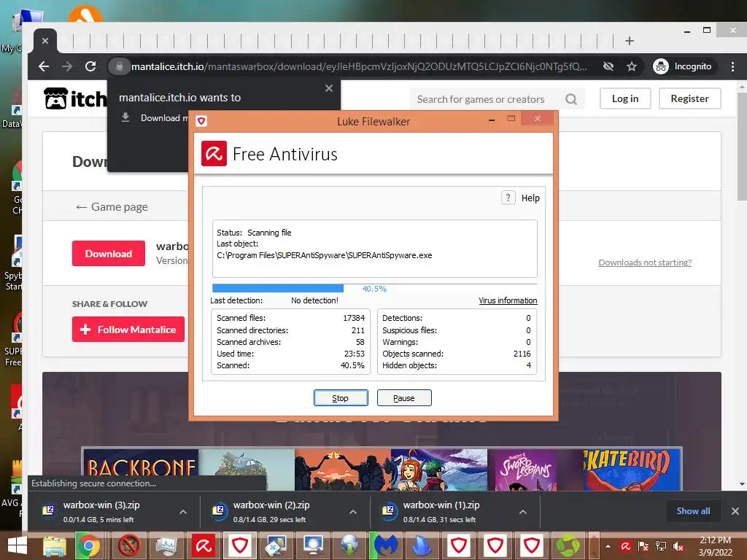Click the muted volume tray icon
The image size is (747, 560).
tap(678, 546)
